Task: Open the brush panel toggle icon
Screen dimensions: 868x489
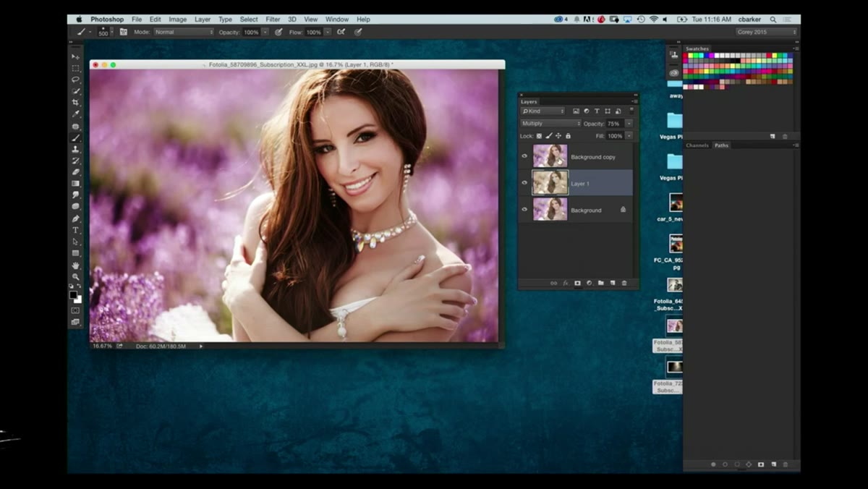Action: [x=124, y=32]
